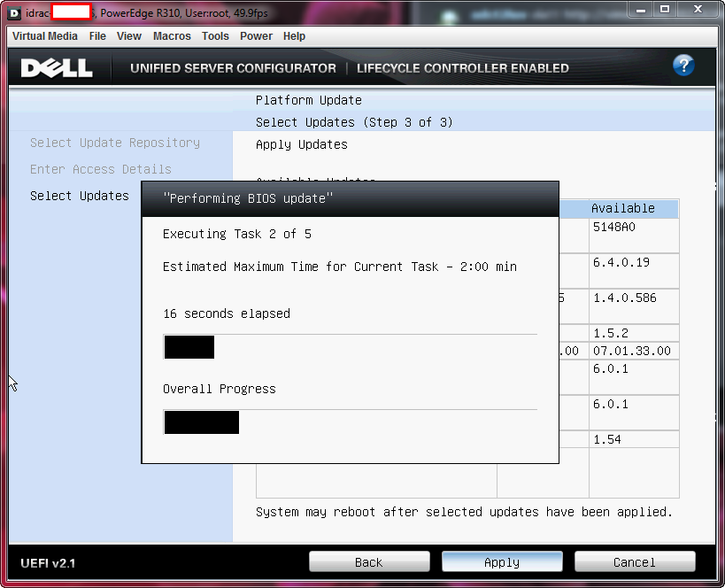Click the 07.01.33.00 version cell

[x=634, y=351]
